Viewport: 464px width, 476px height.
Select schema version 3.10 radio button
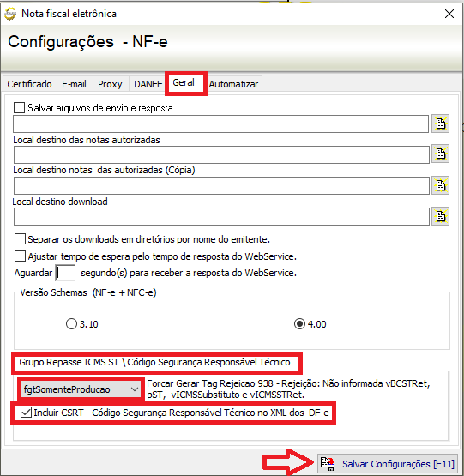point(71,323)
